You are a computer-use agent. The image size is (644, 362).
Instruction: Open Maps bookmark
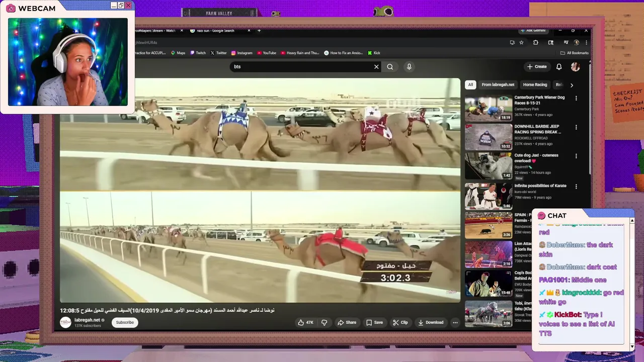coord(178,53)
